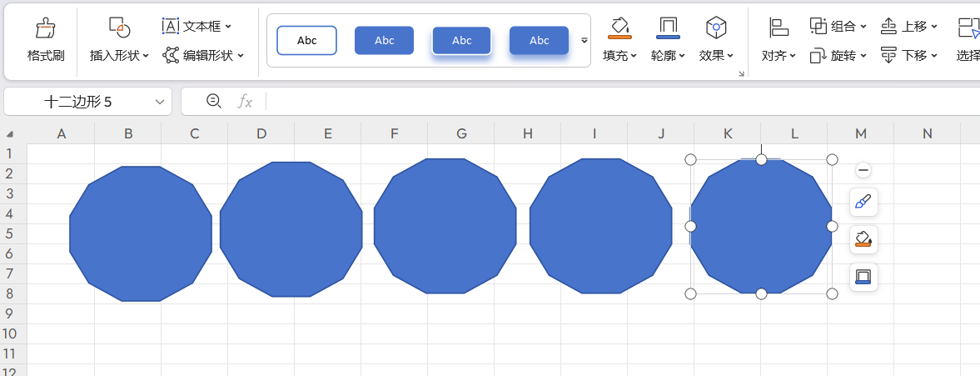Expand the Rotate (旋转) dropdown arrow

coord(863,56)
